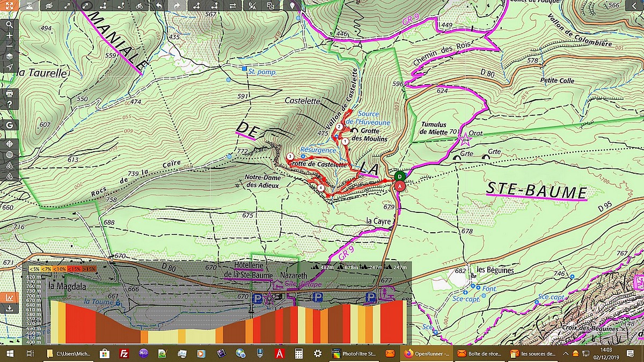Open FileZilla from the taskbar
Screen dimensions: 644x362
click(124, 353)
